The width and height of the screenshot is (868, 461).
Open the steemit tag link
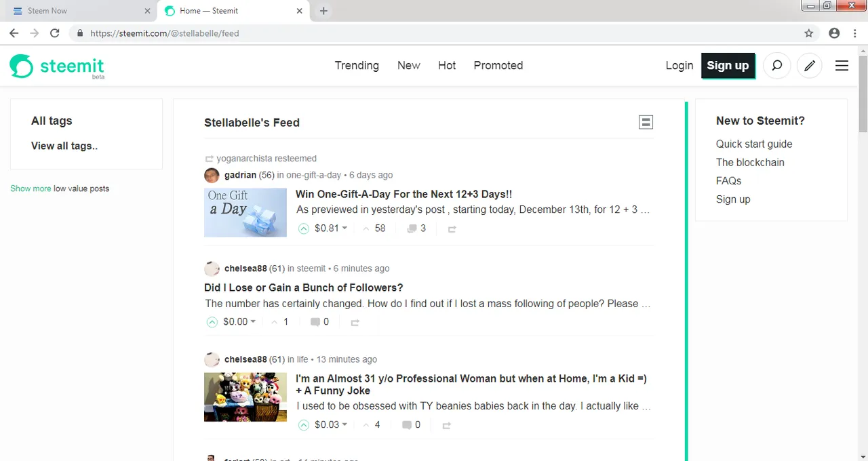point(311,268)
